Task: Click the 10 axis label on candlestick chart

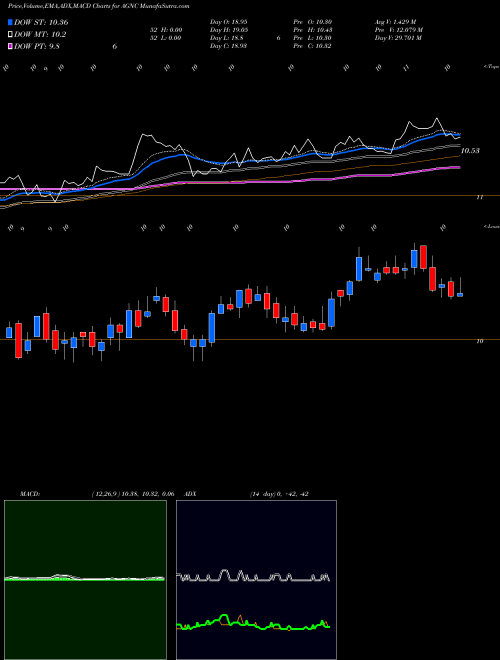Action: 480,341
